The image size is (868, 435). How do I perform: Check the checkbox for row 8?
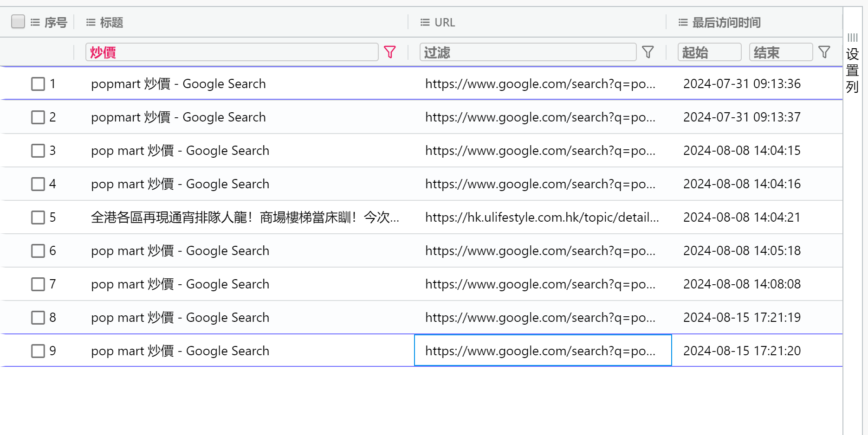(x=38, y=318)
